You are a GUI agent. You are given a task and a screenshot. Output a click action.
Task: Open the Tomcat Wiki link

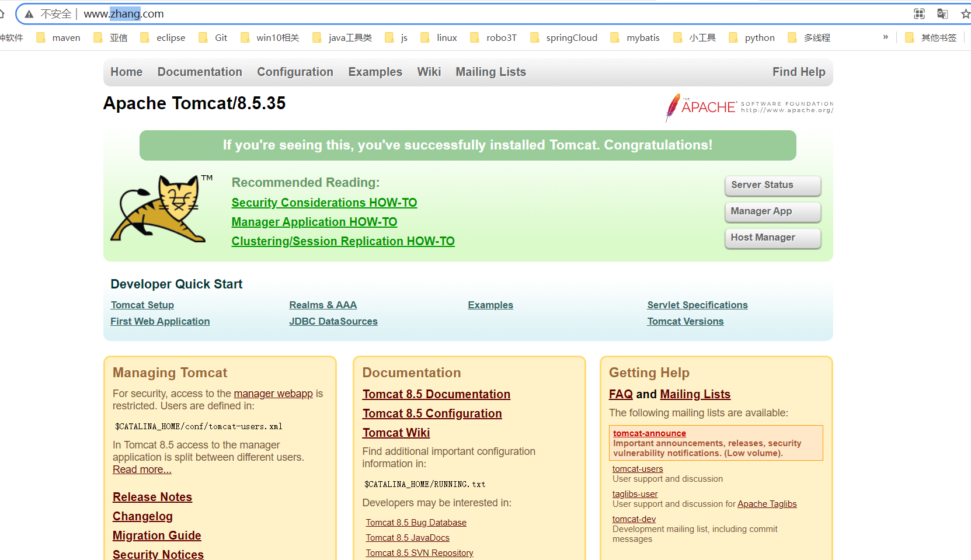pyautogui.click(x=396, y=433)
